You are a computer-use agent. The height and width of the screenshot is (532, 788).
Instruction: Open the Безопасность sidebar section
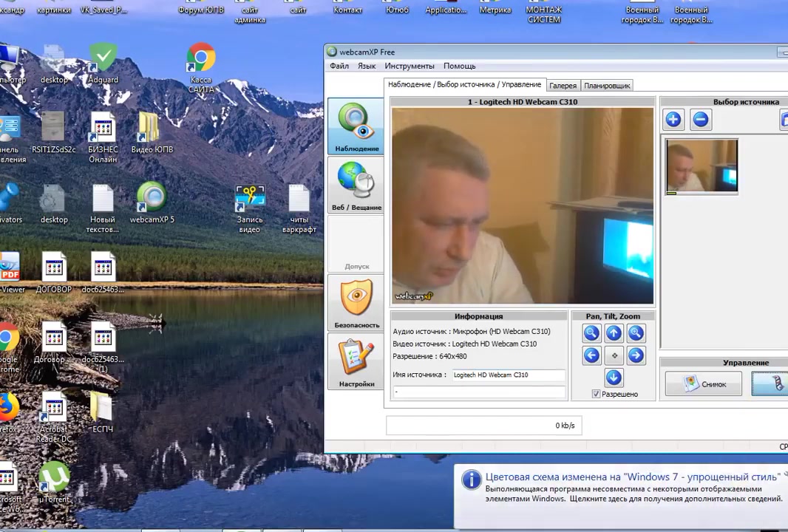(356, 302)
